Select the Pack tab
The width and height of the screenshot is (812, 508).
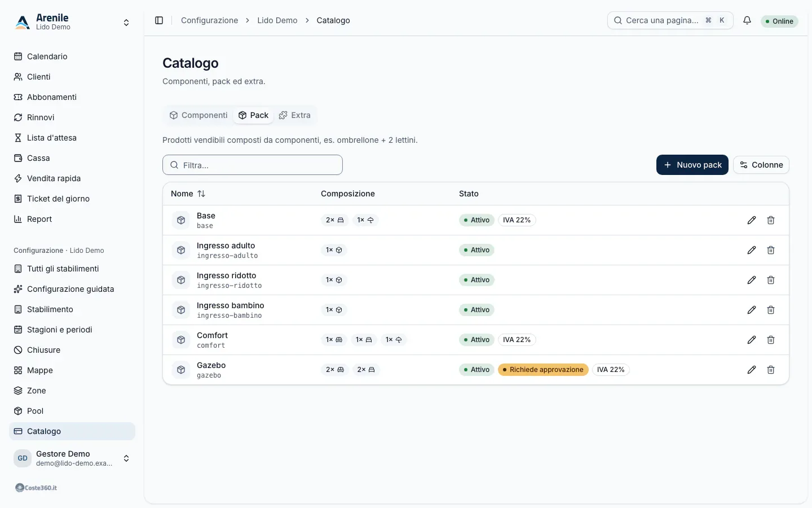[x=253, y=115]
